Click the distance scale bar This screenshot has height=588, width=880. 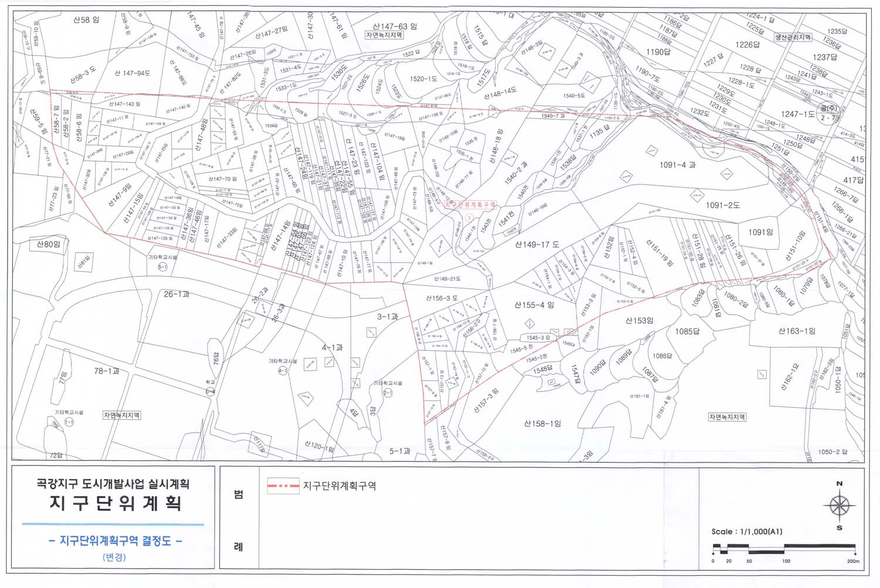tap(784, 549)
